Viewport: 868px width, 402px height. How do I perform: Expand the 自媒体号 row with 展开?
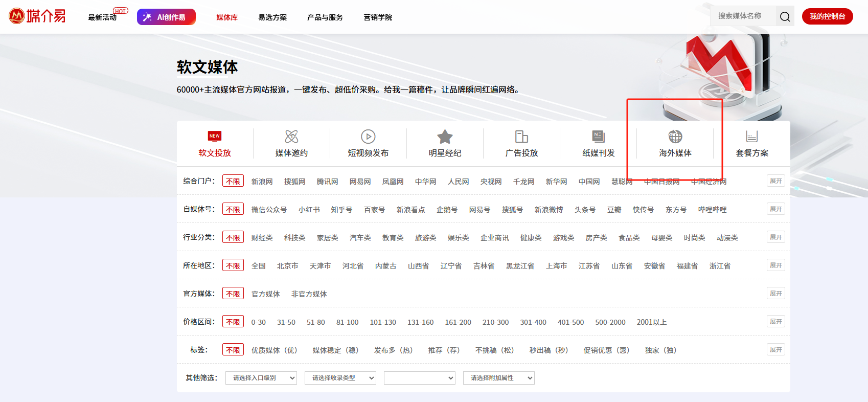pos(775,209)
